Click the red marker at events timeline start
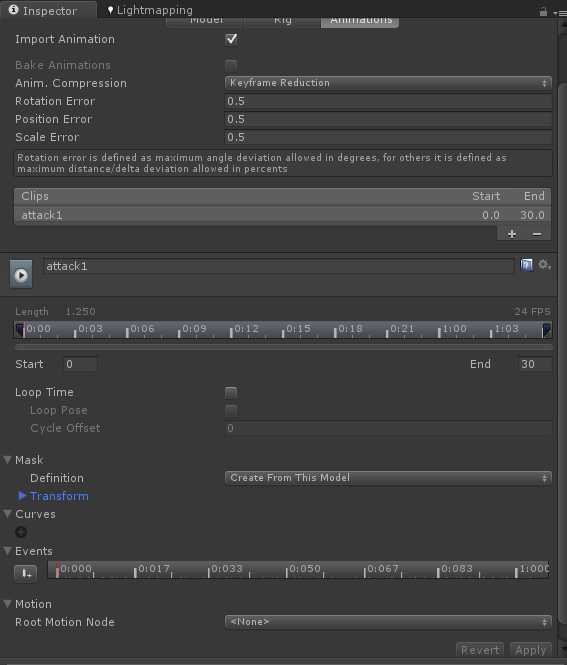 pos(57,570)
